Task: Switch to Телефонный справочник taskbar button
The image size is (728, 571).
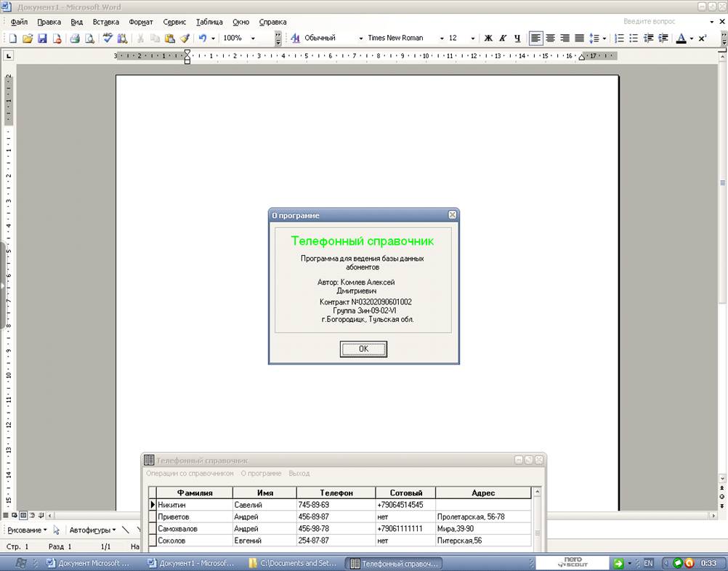Action: [394, 563]
